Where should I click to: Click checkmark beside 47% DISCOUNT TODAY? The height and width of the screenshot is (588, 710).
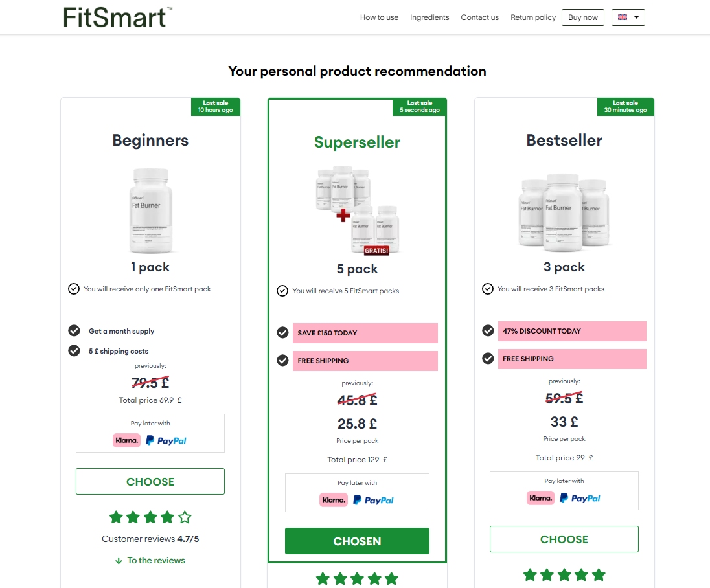488,330
